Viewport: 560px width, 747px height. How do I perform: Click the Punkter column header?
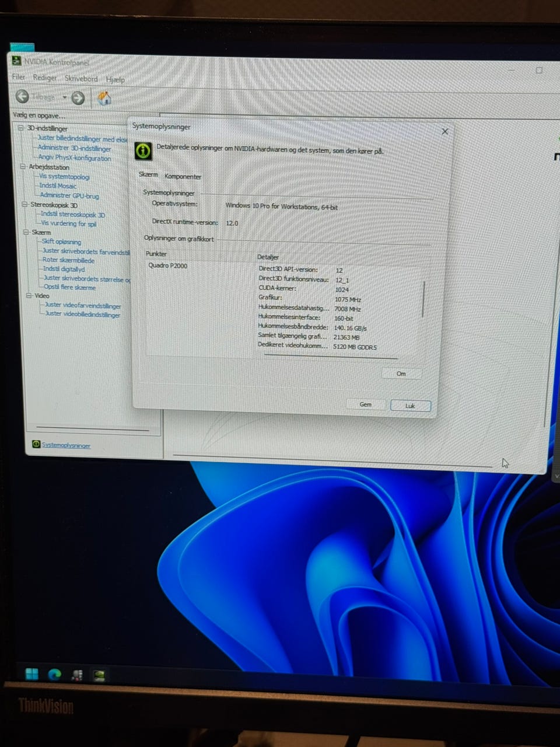(x=156, y=254)
